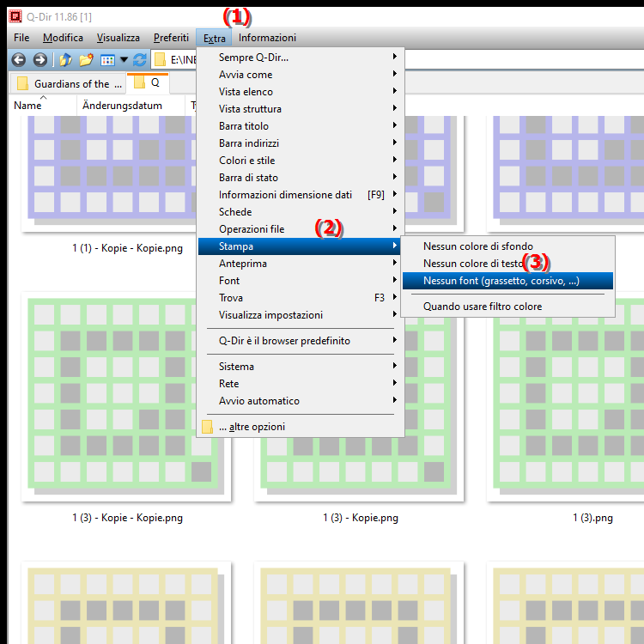
Task: Click the refresh icon in toolbar
Action: [140, 60]
